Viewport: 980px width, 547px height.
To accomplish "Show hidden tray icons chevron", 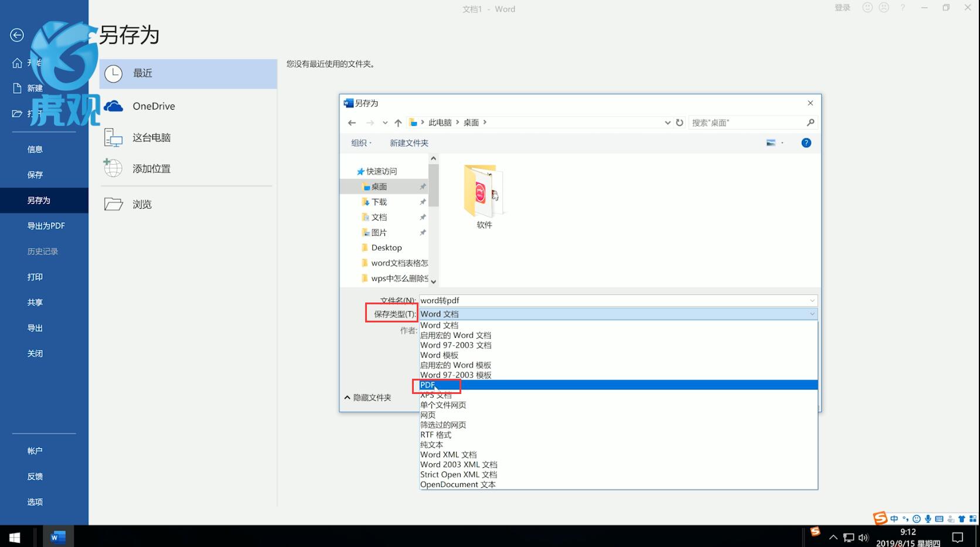I will [833, 537].
